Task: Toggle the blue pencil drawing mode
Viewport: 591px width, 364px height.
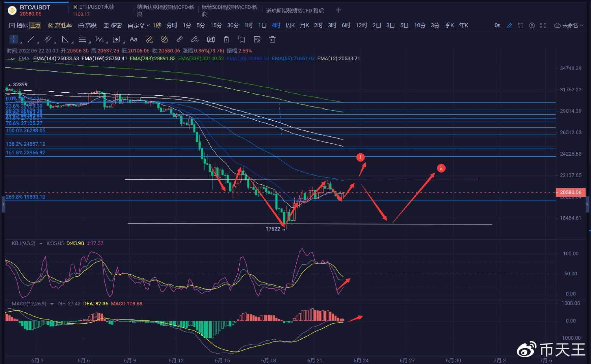Action: (x=509, y=26)
